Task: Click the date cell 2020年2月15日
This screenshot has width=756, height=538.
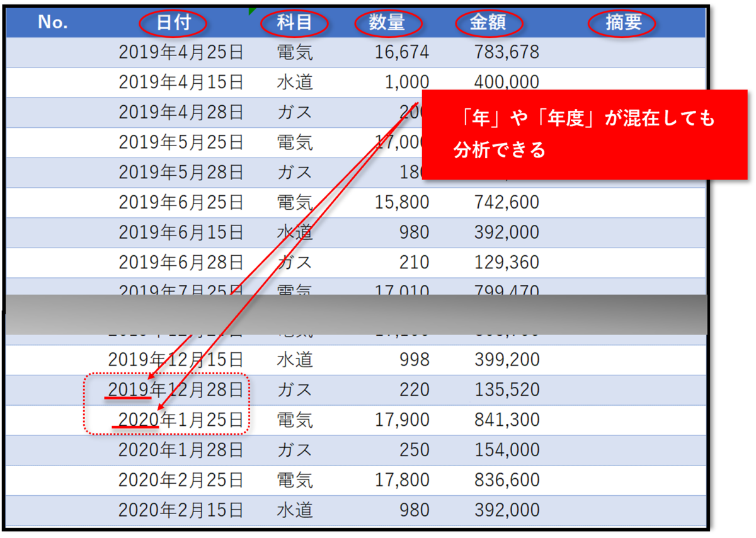Action: [181, 510]
